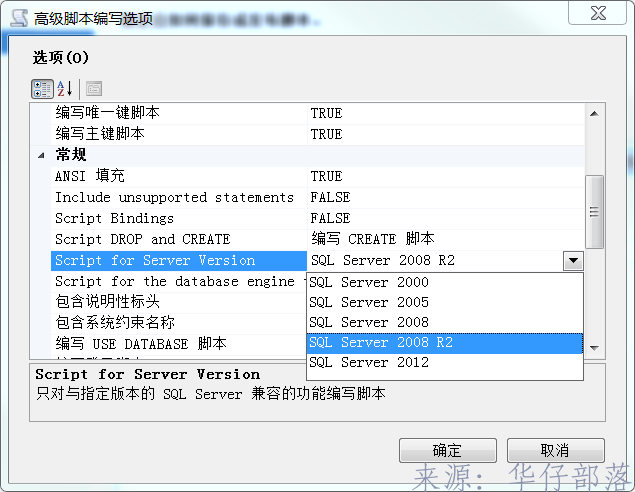Click the property grid scrollbar thumb
The height and width of the screenshot is (492, 635).
point(594,211)
